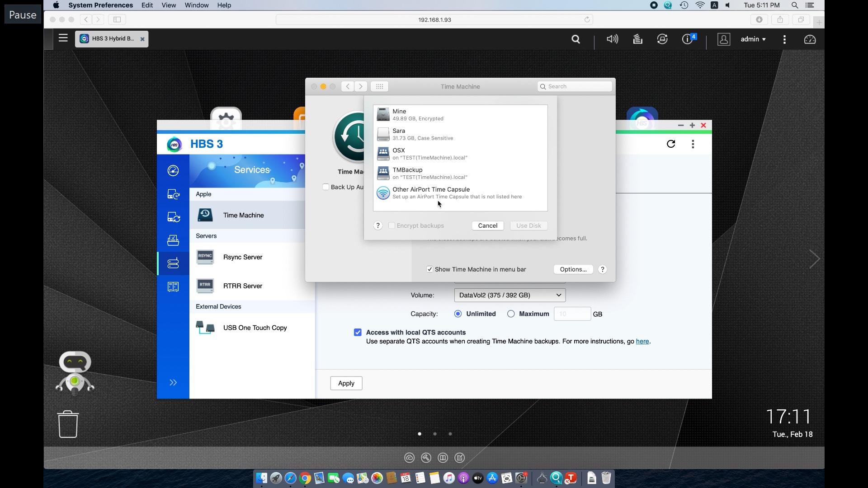Screen dimensions: 868x488
Task: Uncheck Show Time Machine in menu bar
Action: [x=429, y=269]
